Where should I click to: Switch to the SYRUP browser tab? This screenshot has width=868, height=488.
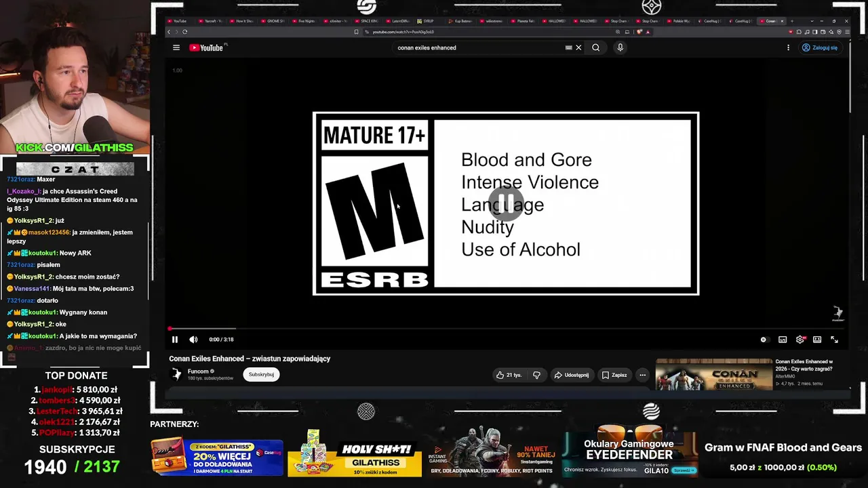(x=430, y=21)
